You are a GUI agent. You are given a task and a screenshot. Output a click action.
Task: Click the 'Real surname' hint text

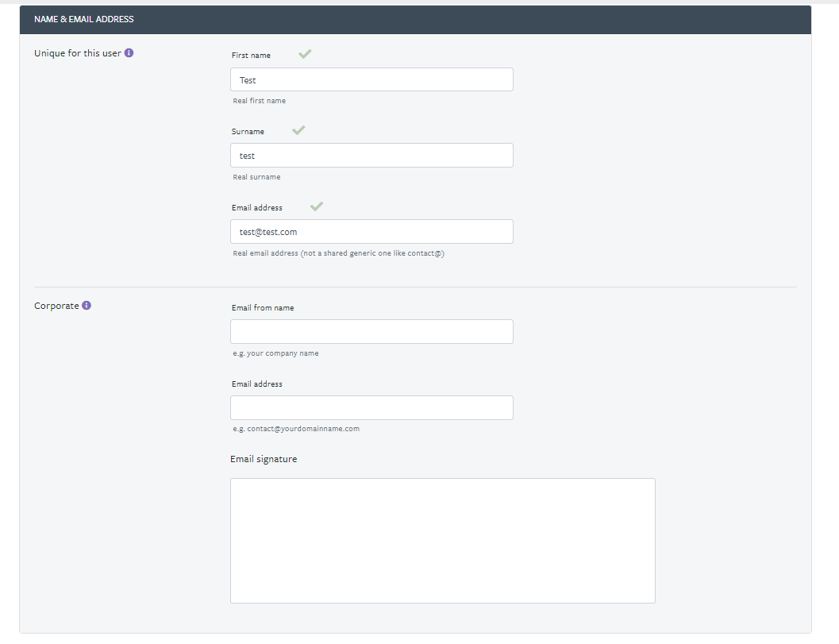pyautogui.click(x=256, y=176)
